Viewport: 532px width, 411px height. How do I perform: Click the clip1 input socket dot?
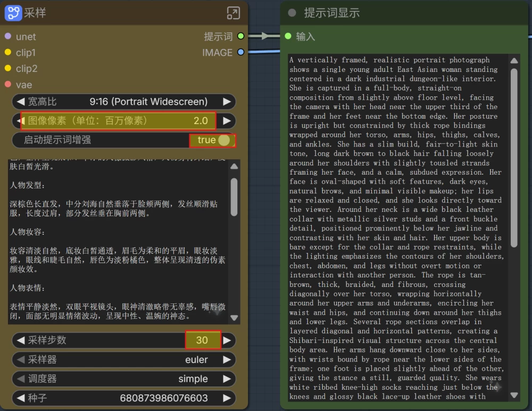click(8, 52)
